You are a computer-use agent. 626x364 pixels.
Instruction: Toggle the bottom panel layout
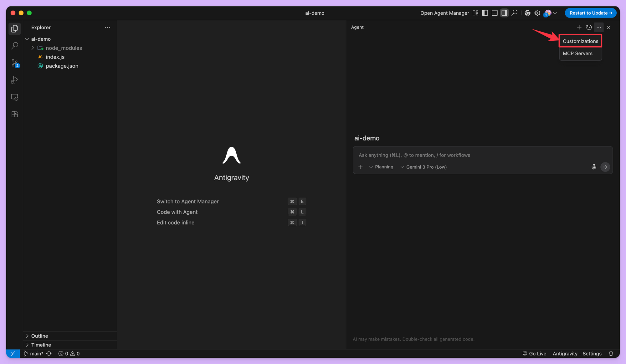(495, 13)
